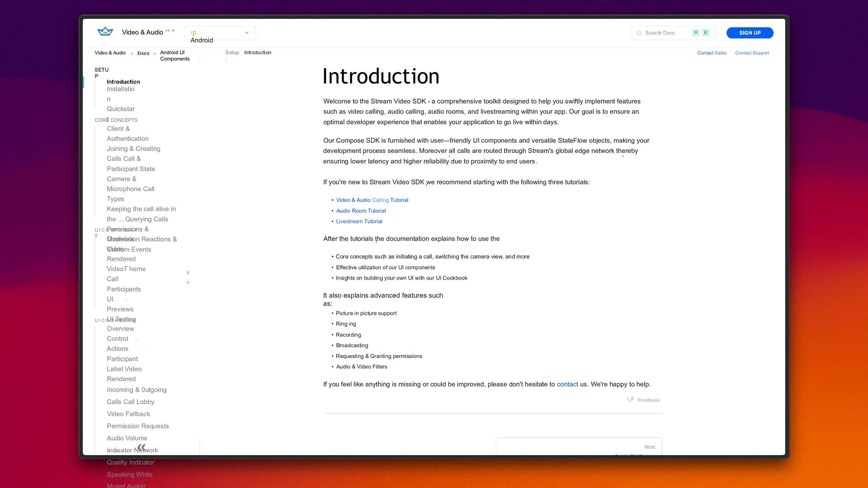Screen dimensions: 868x488
Task: Go to Next page card
Action: (579, 446)
